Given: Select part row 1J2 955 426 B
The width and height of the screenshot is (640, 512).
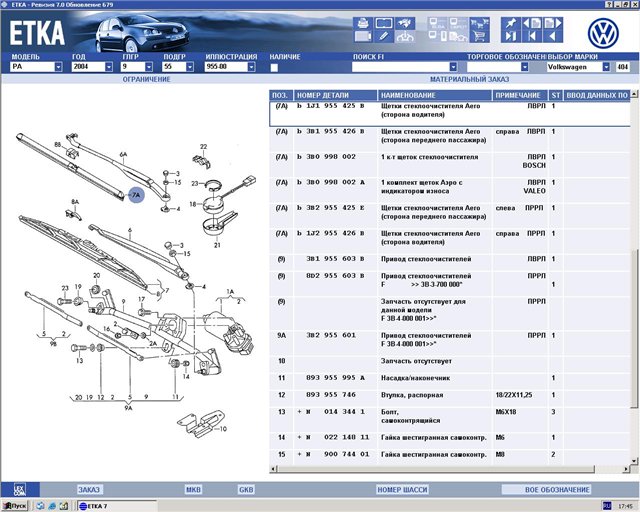Looking at the screenshot, I should [449, 241].
